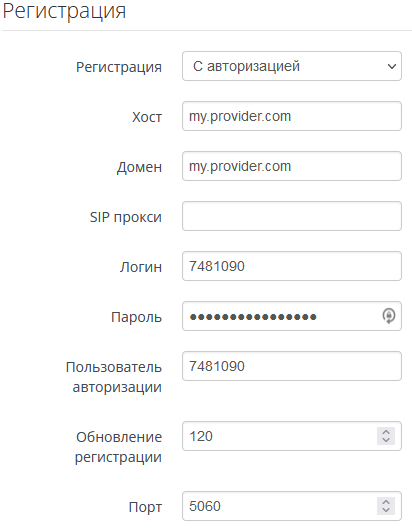412x531 pixels.
Task: Click the Порт label text
Action: coord(145,507)
